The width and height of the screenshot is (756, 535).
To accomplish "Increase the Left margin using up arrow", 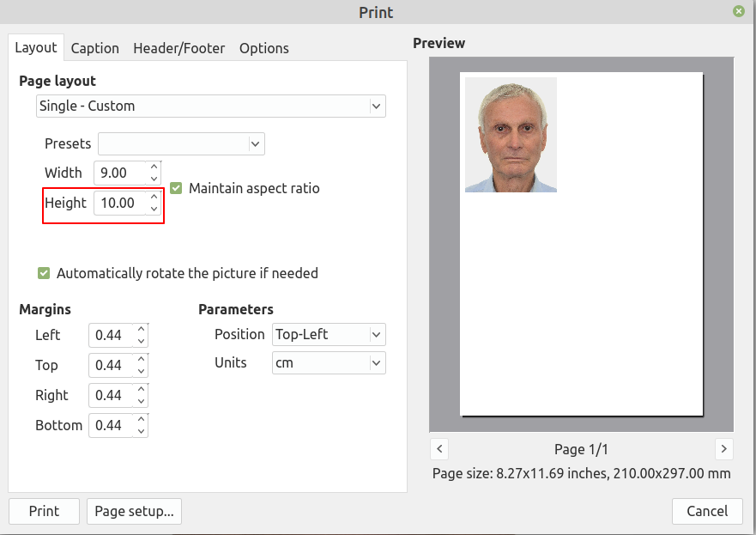I will click(142, 329).
